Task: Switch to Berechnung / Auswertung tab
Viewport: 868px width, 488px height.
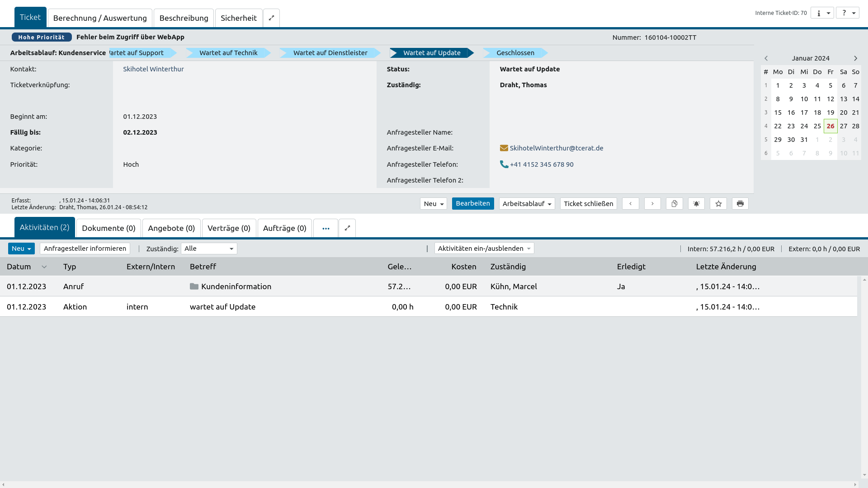Action: tap(100, 18)
